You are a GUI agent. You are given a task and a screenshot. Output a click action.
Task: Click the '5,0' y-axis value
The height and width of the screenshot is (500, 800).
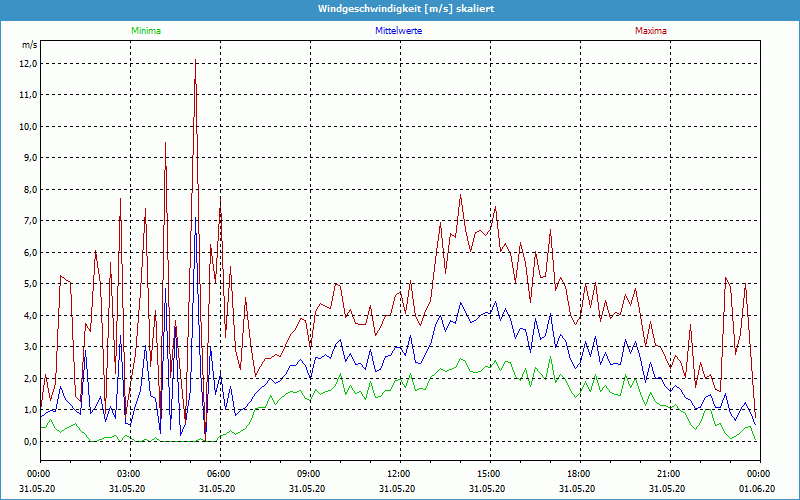coord(30,284)
